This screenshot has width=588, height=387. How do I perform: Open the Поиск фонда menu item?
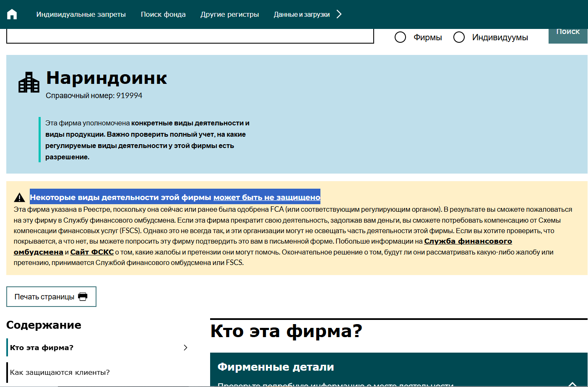163,14
